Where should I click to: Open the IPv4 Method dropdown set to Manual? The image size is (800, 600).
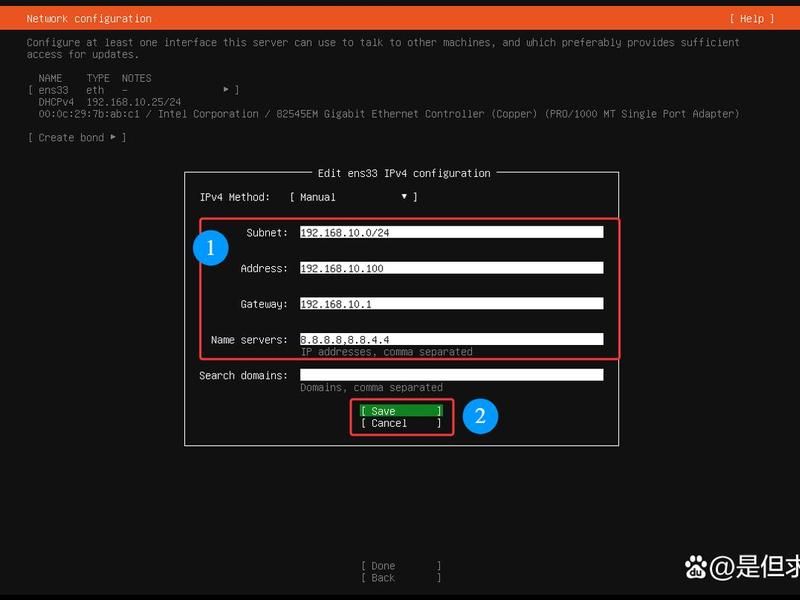(x=353, y=197)
